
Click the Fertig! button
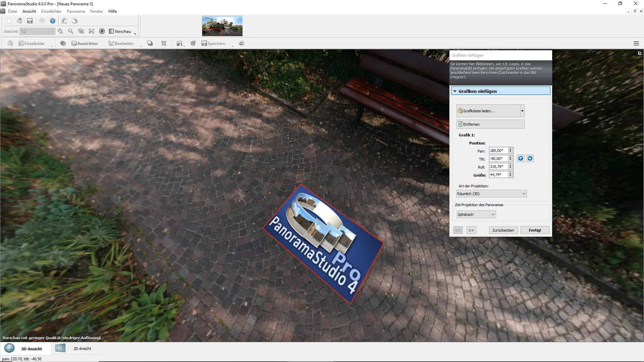pos(535,230)
